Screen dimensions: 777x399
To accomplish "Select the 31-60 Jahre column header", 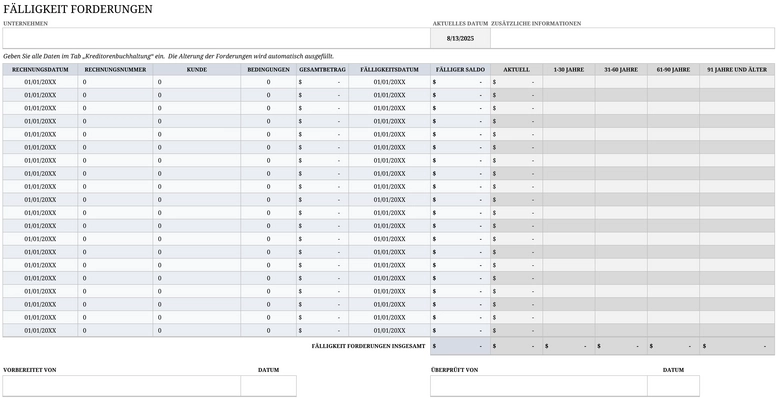I will [x=621, y=69].
